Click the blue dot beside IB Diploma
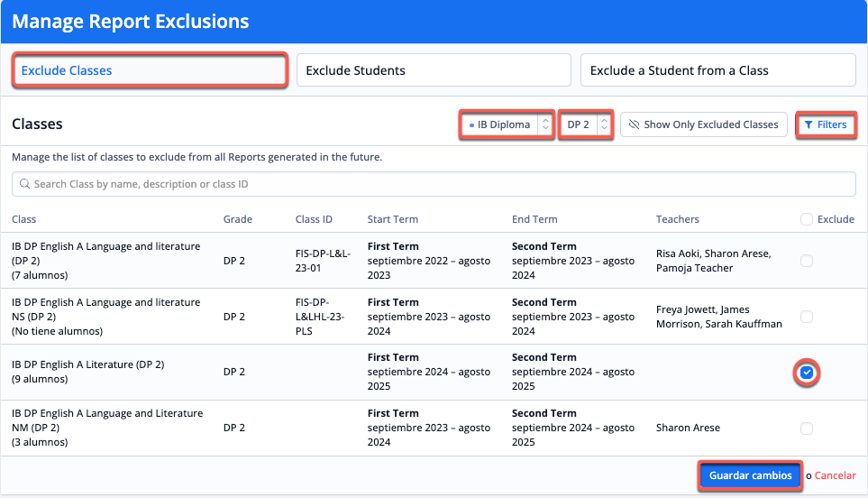Viewport: 868px width, 498px height. (x=471, y=124)
